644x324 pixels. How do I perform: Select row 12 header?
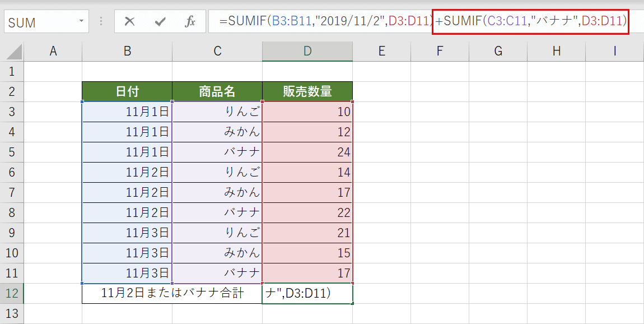12,293
